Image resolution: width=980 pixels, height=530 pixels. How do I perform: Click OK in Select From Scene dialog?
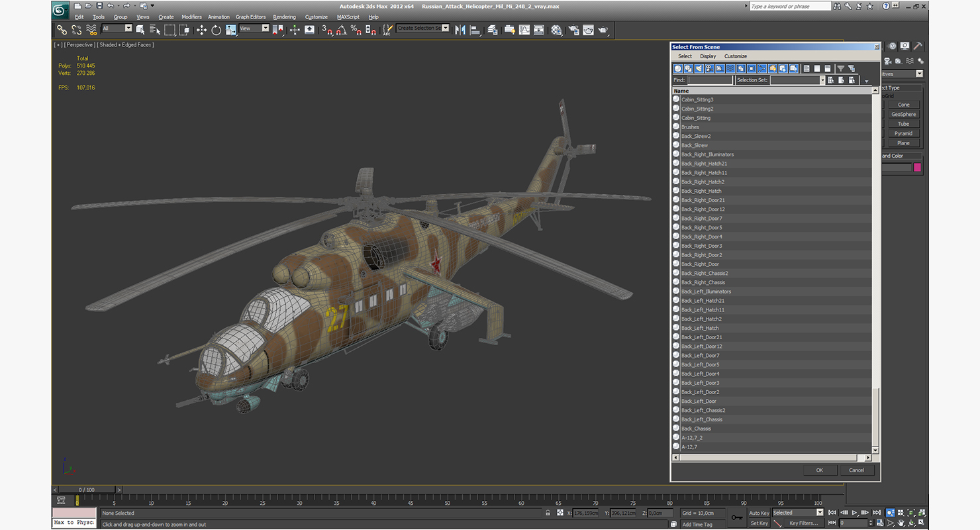tap(819, 470)
